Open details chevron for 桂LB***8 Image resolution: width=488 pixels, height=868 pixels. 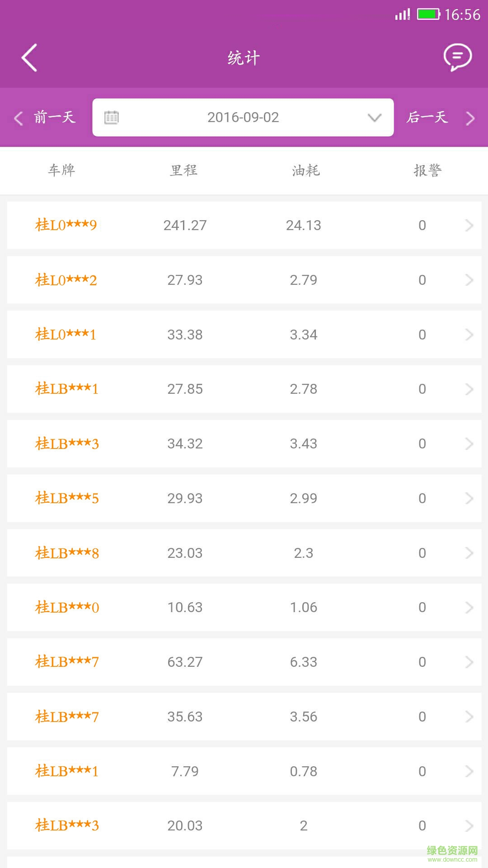pos(469,553)
